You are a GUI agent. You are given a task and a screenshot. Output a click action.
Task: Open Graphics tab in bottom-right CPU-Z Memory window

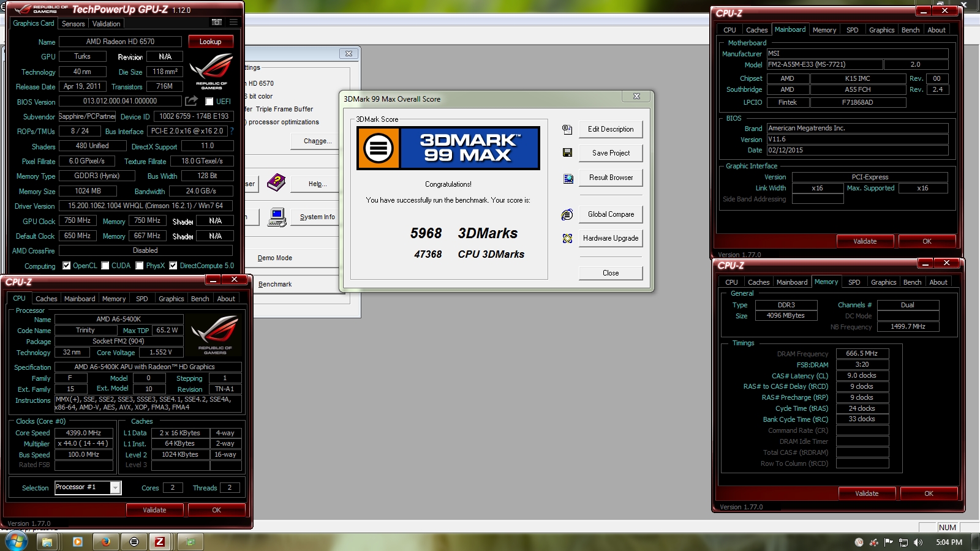pos(883,282)
